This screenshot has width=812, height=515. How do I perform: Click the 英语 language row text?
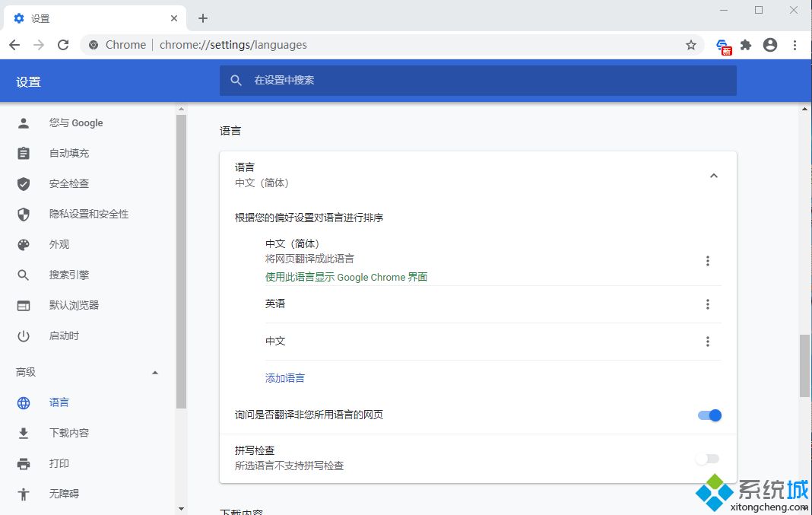[x=275, y=304]
